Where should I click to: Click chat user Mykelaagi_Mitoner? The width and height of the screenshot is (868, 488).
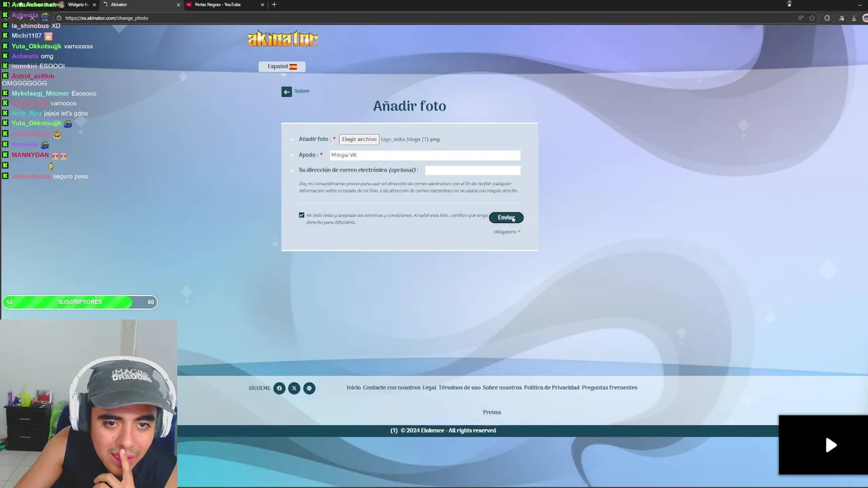coord(40,94)
